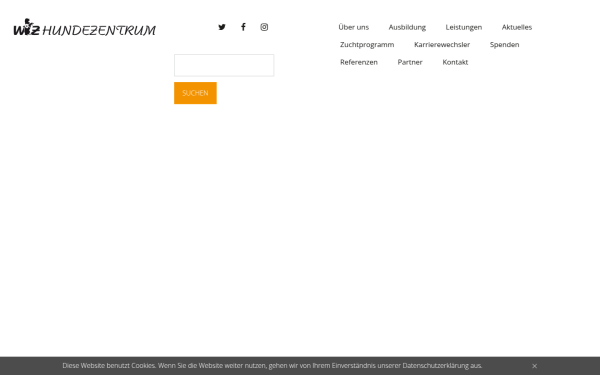
Task: Open the Twitter social link
Action: coord(222,27)
